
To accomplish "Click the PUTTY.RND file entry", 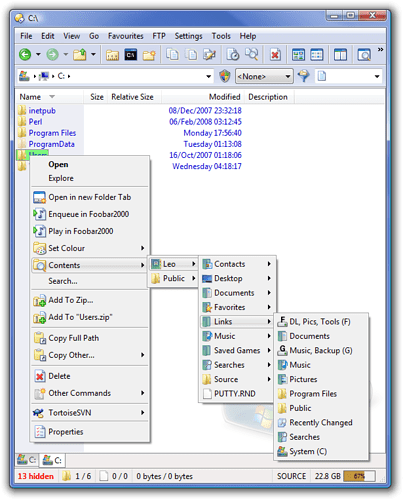I will coord(237,394).
